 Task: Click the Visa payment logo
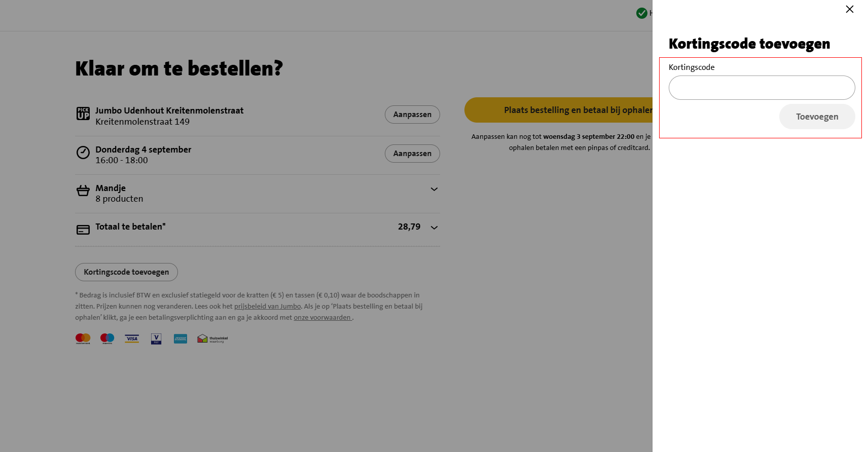pos(132,338)
